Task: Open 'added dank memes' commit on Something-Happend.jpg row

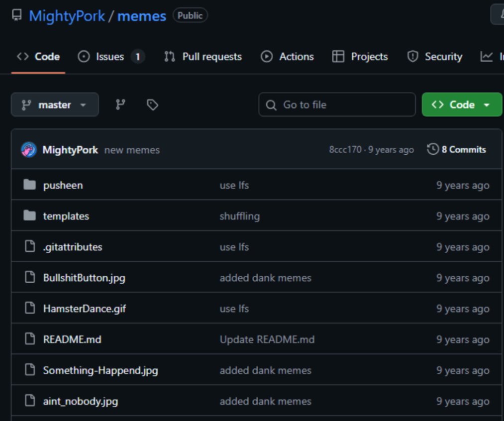Action: [x=266, y=370]
